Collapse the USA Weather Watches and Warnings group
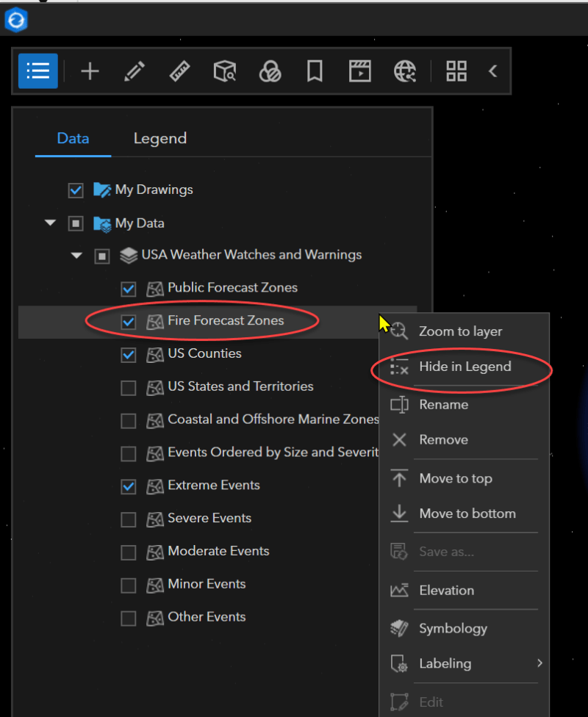The width and height of the screenshot is (588, 717). click(76, 255)
